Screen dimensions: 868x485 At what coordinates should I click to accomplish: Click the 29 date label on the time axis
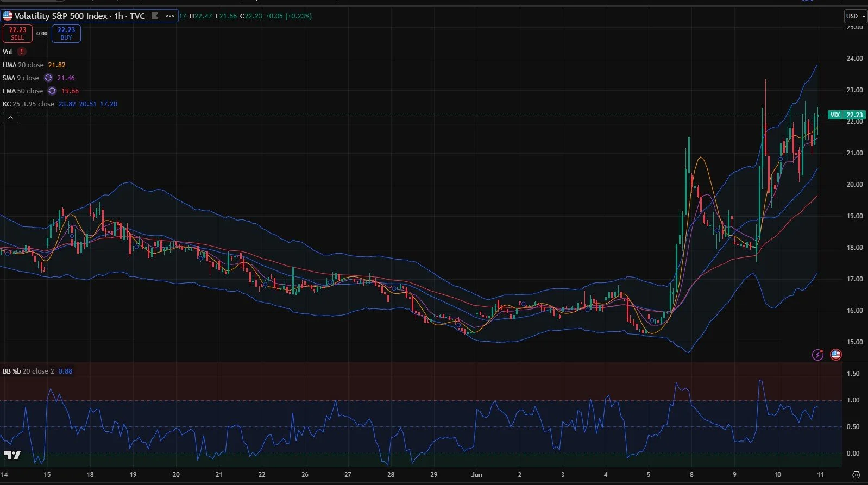(433, 475)
